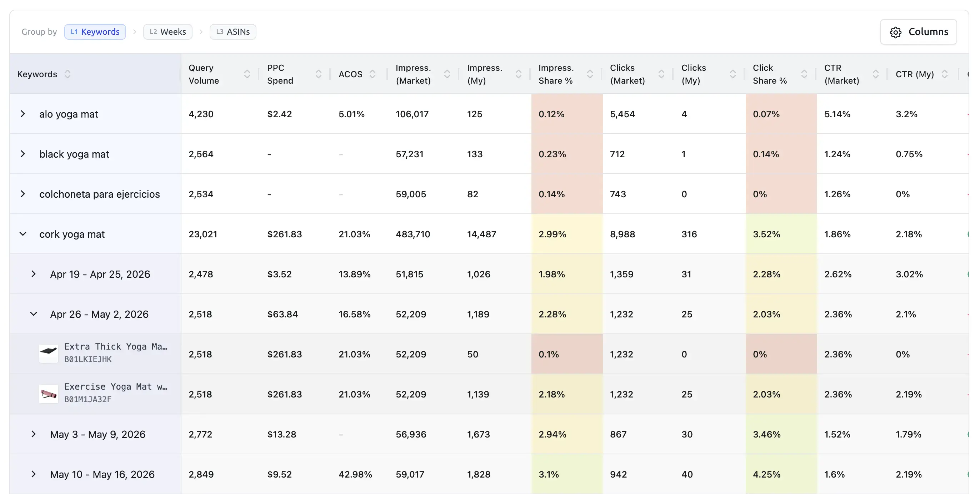Click Clicks (Market) value 8,988

click(x=622, y=234)
